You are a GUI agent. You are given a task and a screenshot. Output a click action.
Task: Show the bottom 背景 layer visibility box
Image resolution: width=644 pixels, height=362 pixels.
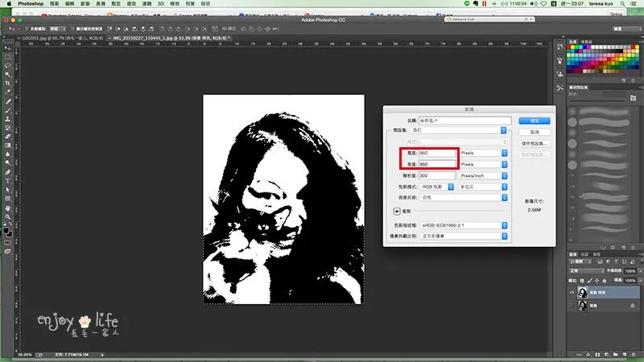(x=572, y=306)
